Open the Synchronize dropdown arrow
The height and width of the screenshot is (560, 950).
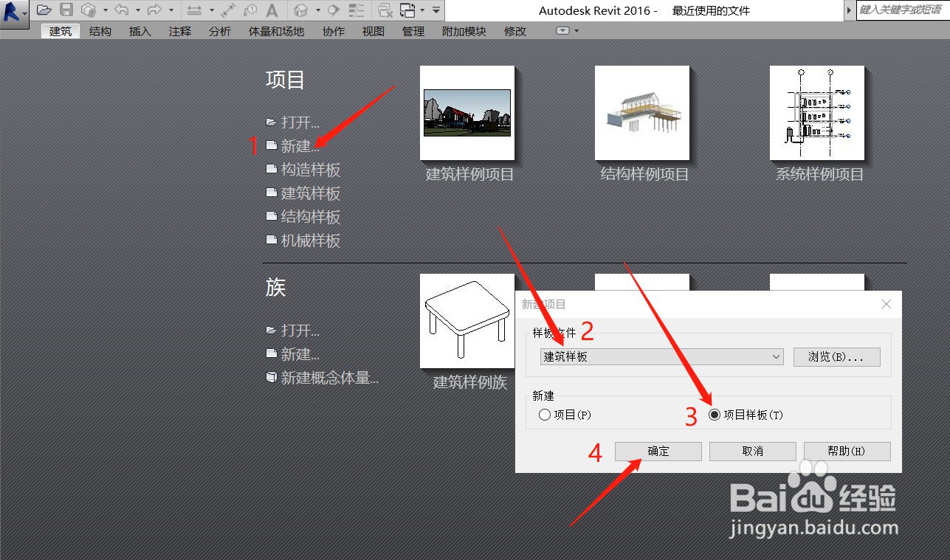(106, 10)
